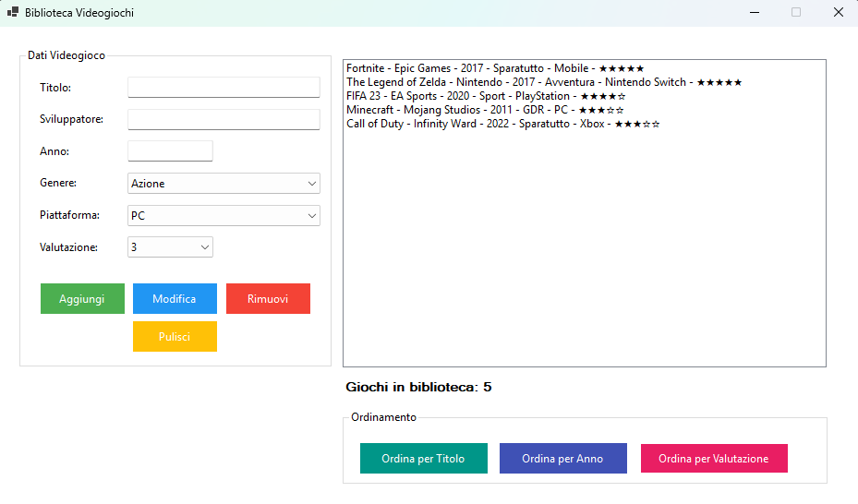Screen dimensions: 858x504
Task: Click the yellow Pulisci button
Action: pyautogui.click(x=175, y=336)
